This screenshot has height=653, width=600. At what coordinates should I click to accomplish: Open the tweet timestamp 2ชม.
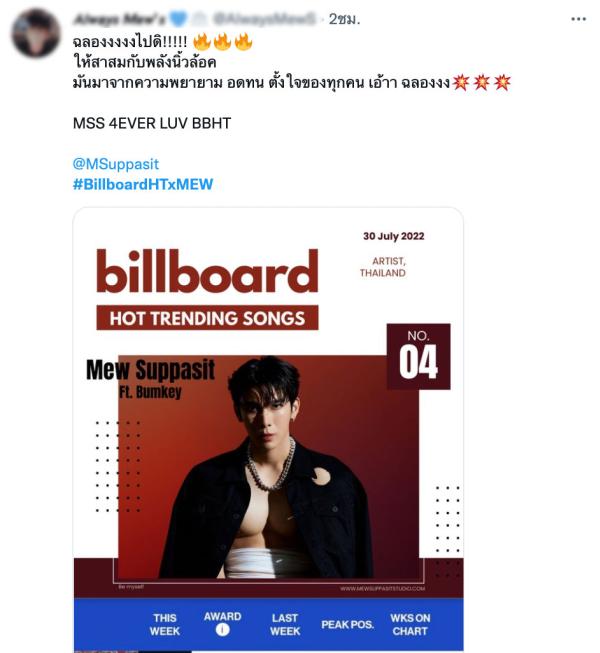tap(344, 19)
